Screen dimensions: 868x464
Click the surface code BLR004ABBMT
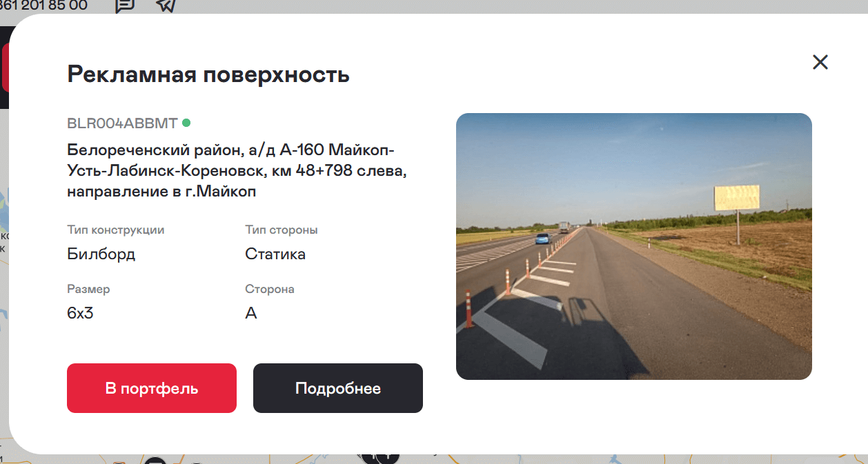tap(122, 124)
